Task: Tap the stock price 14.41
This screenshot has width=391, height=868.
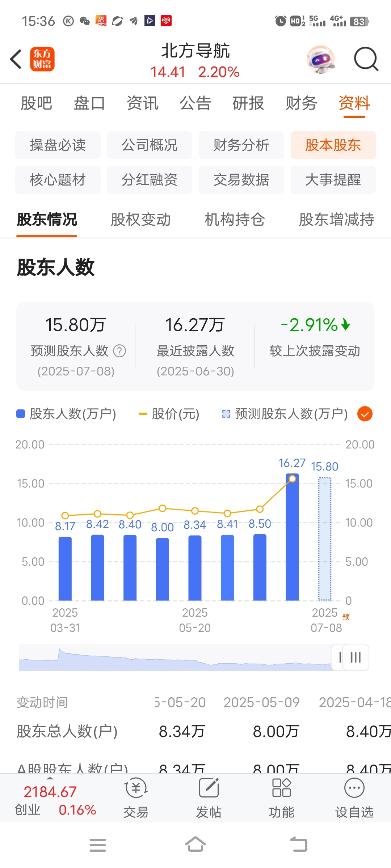Action: (168, 72)
